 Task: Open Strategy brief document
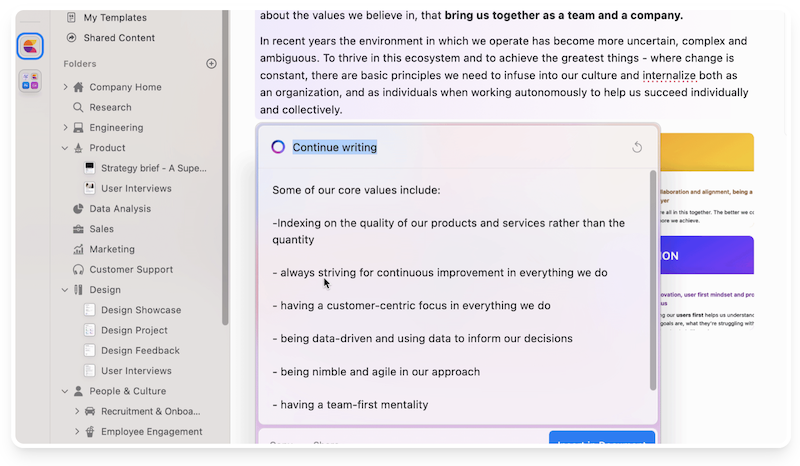[x=153, y=168]
